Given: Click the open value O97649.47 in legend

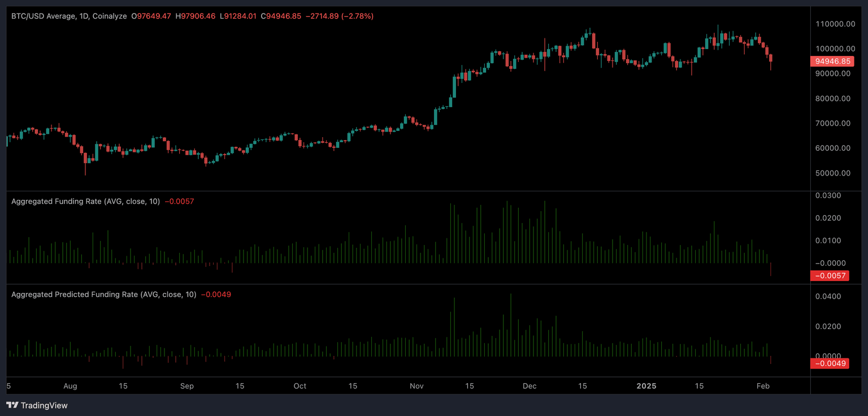Looking at the screenshot, I should tap(151, 16).
